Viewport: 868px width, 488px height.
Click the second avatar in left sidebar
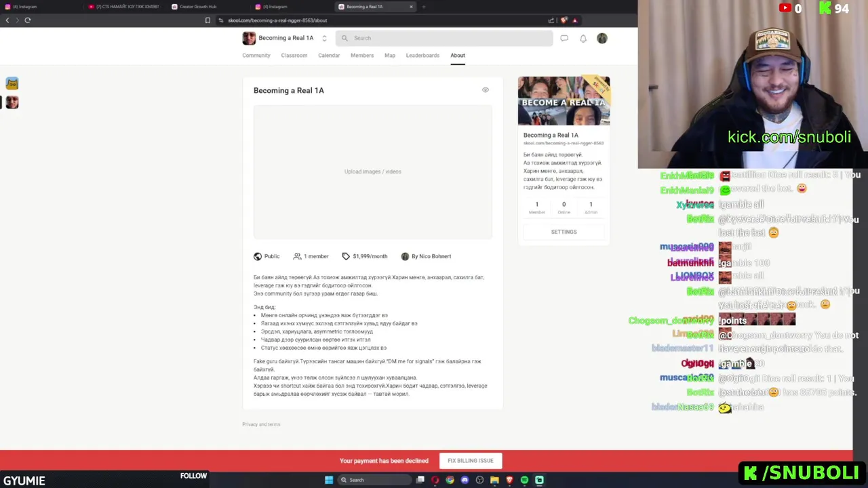tap(12, 102)
